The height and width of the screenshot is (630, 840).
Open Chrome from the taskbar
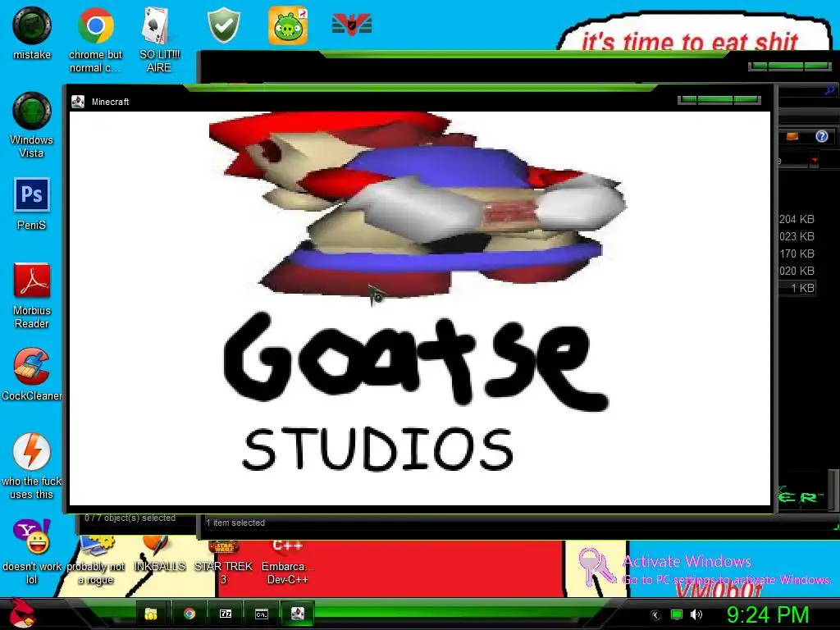pyautogui.click(x=189, y=614)
